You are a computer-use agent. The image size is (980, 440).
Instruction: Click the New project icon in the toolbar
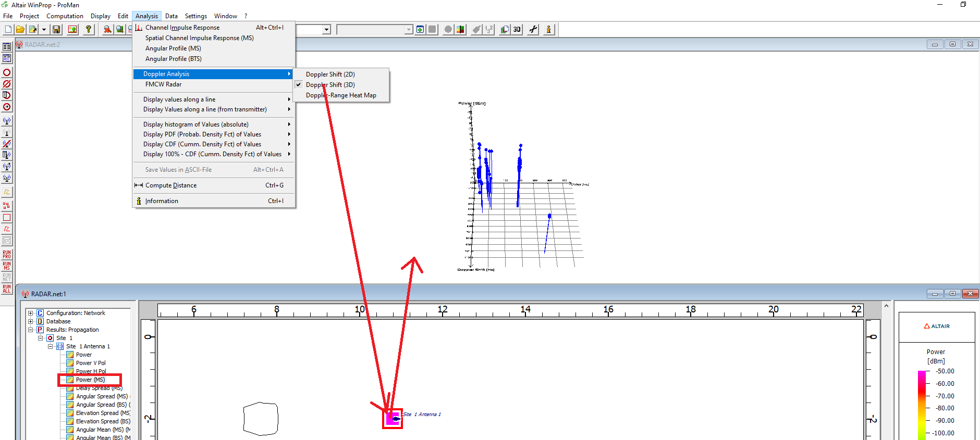pos(8,30)
